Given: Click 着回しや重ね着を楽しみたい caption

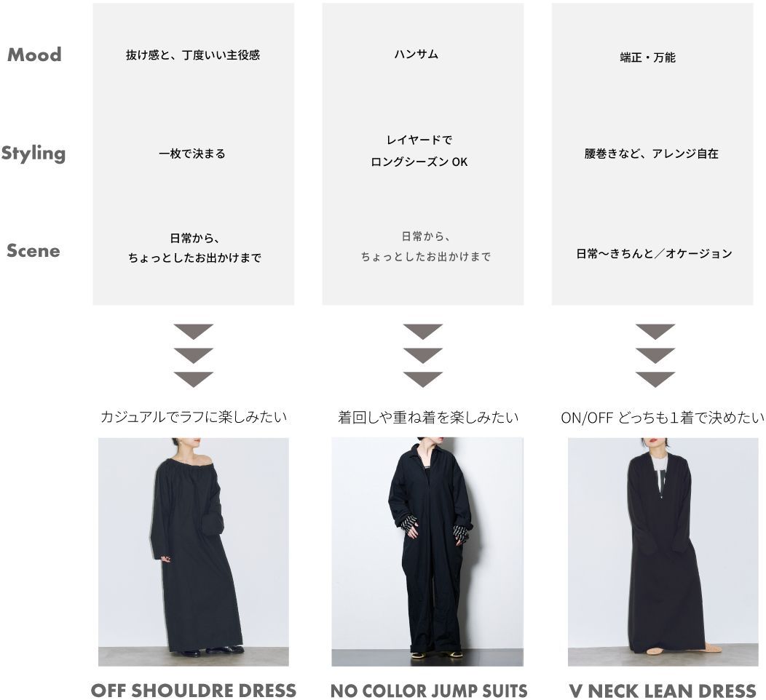Looking at the screenshot, I should pos(428,418).
